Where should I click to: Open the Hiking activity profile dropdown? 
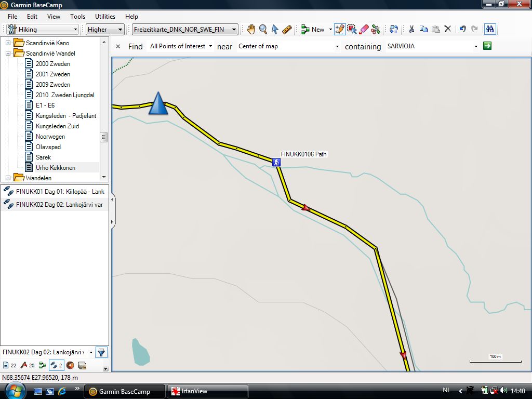click(43, 30)
